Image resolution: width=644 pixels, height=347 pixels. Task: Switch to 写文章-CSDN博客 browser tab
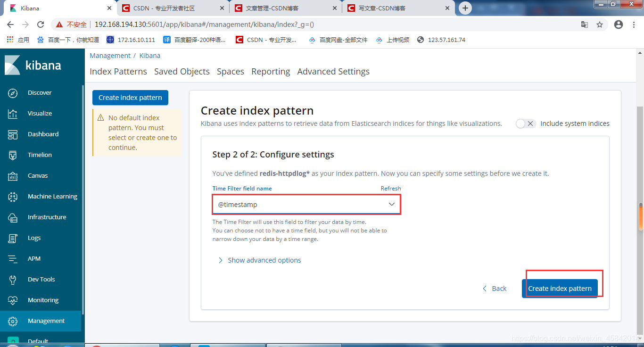click(398, 8)
